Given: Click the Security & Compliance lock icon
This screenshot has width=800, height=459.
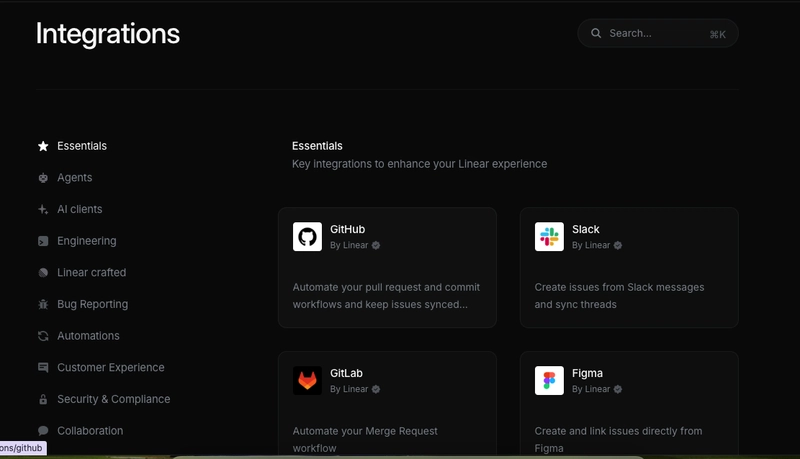Looking at the screenshot, I should 43,399.
